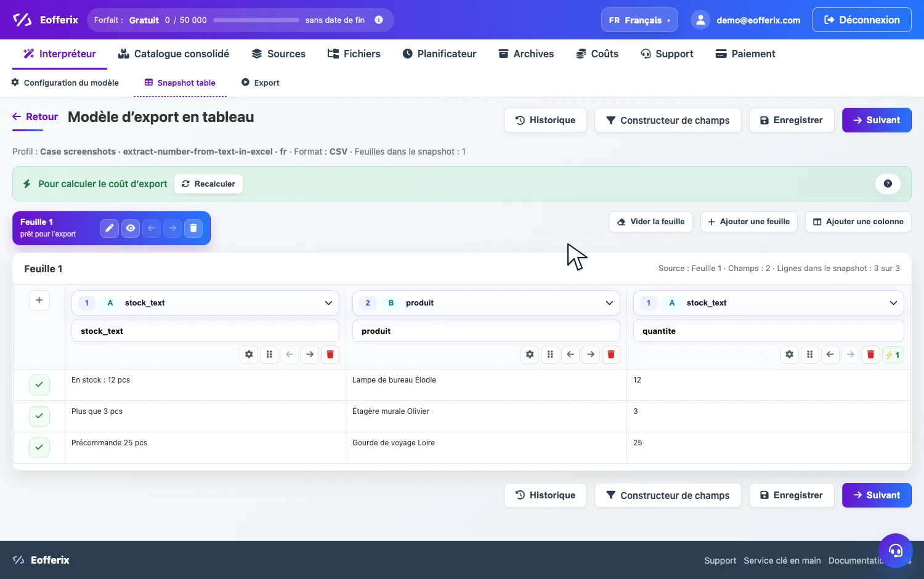The image size is (924, 579).
Task: Click the Eofferix logo in header
Action: pos(46,20)
